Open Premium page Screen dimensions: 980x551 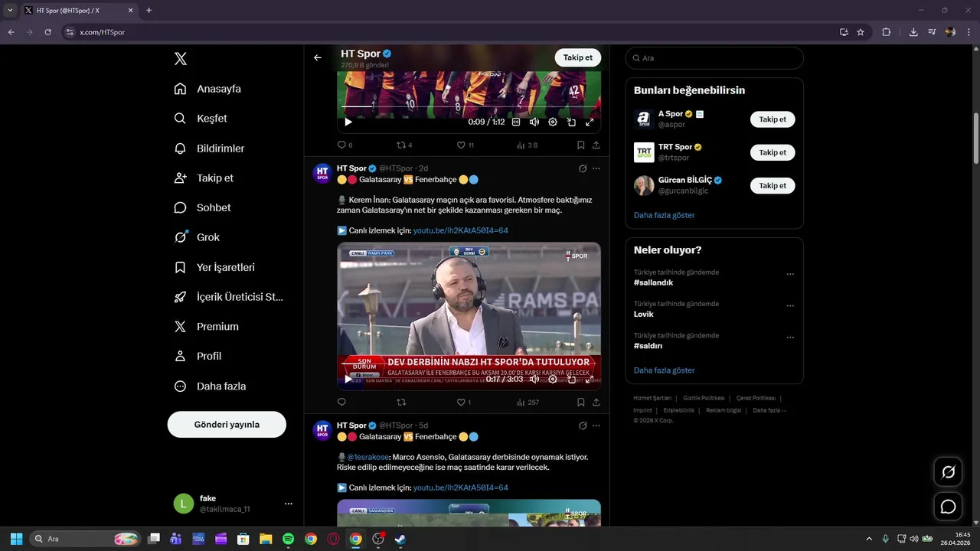pyautogui.click(x=206, y=327)
